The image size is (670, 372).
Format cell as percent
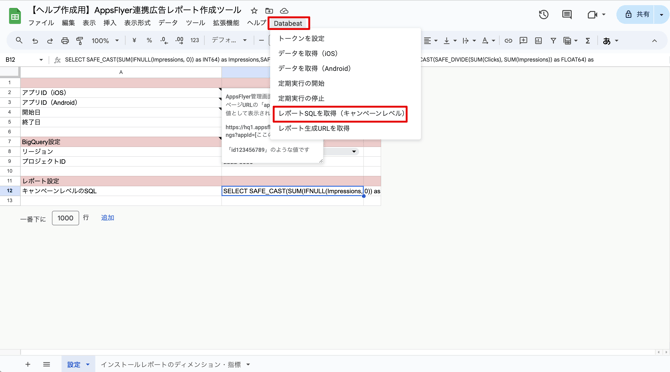click(x=149, y=41)
